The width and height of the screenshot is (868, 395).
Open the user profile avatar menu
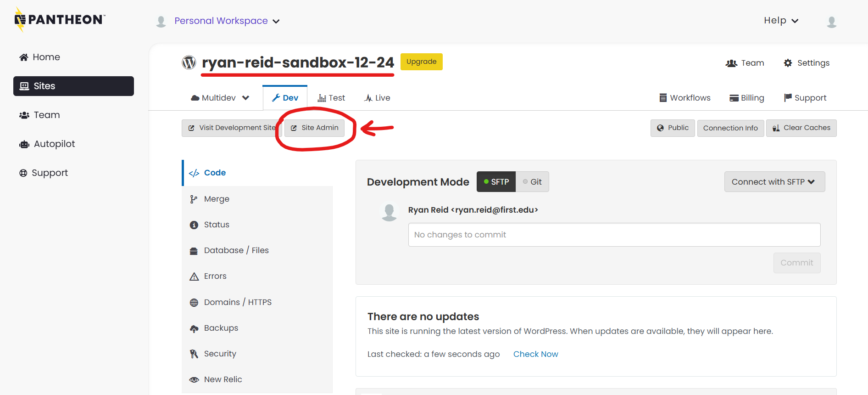click(x=832, y=21)
